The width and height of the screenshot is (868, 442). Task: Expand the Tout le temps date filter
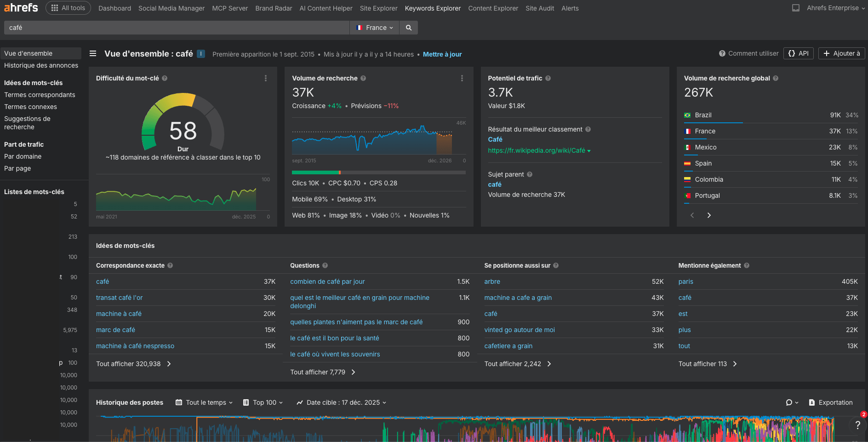pos(204,402)
